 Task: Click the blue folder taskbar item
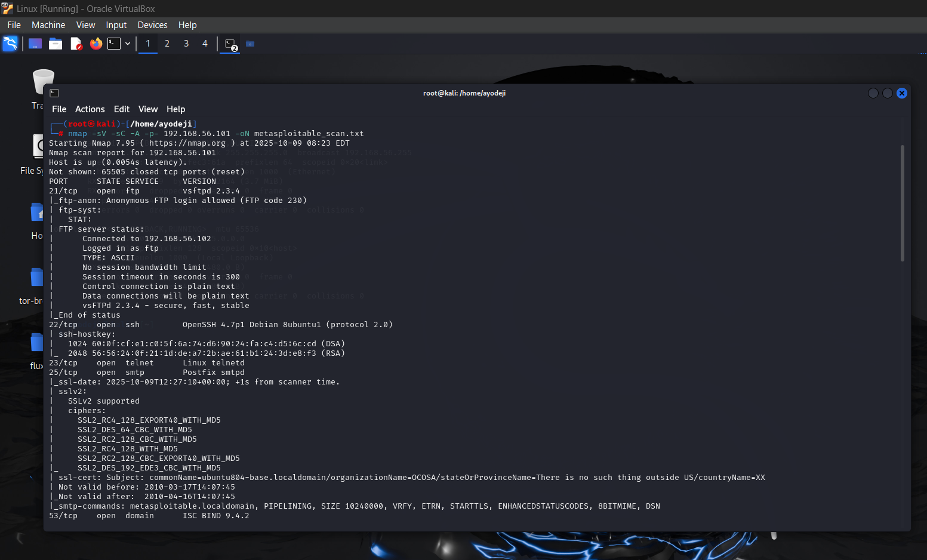(x=250, y=44)
